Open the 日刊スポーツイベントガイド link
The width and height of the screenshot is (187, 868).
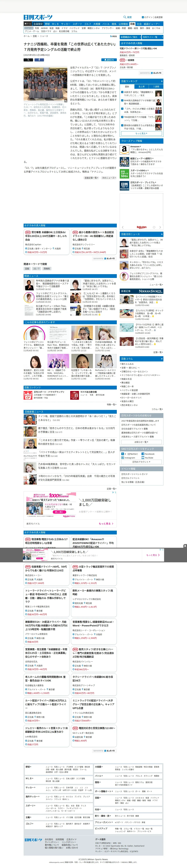[x=135, y=474]
